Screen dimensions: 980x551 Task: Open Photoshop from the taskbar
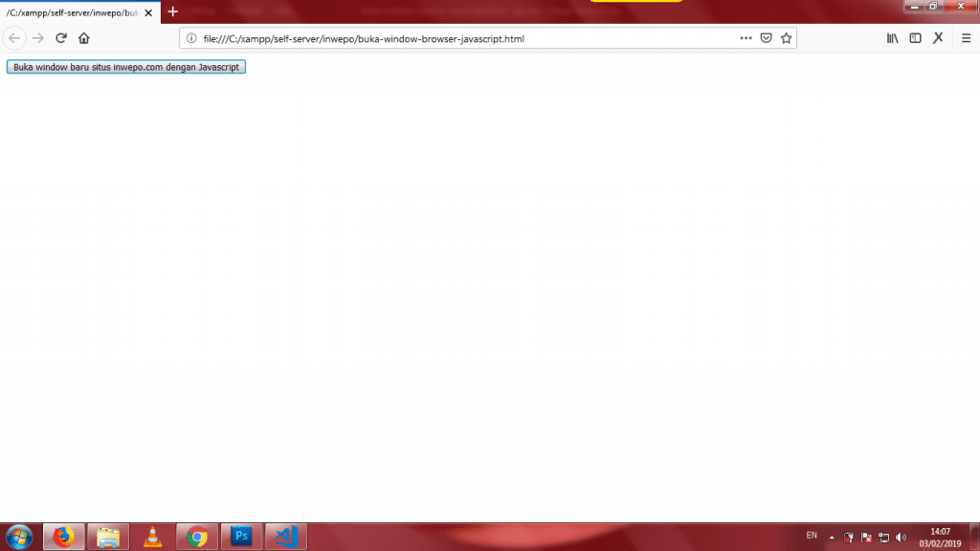[x=241, y=537]
